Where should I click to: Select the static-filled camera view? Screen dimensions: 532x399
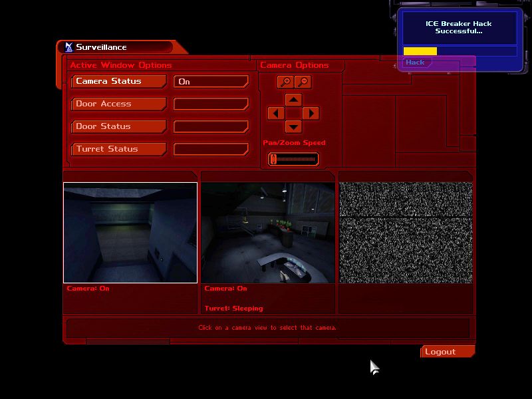coord(406,229)
